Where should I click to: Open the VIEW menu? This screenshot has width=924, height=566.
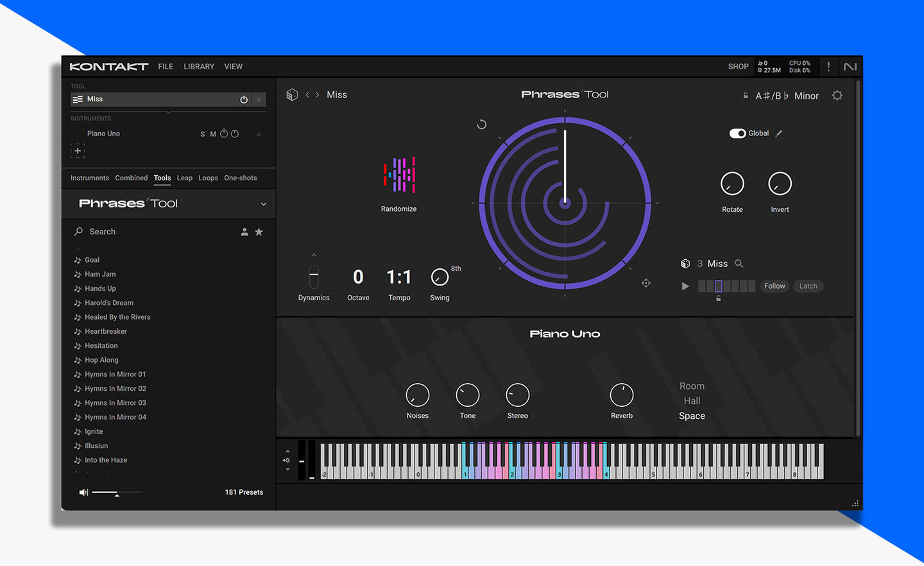click(234, 67)
